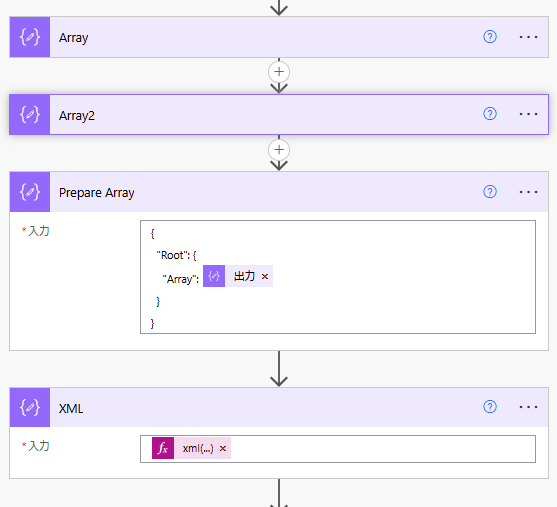
Task: Open the Array2 action ellipsis menu
Action: pos(528,114)
